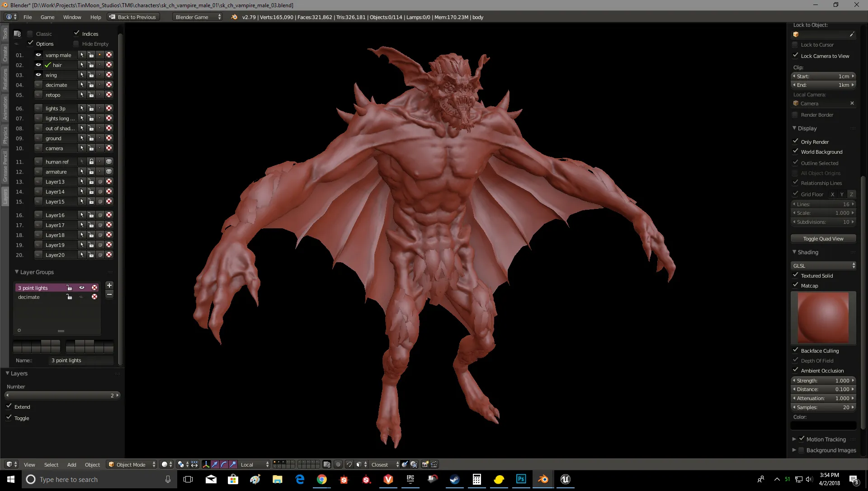Toggle lock icon on human ref layer
The image size is (868, 491).
[91, 162]
